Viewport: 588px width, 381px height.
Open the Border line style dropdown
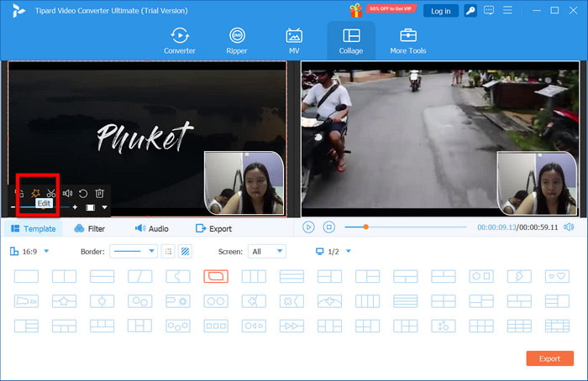[134, 251]
